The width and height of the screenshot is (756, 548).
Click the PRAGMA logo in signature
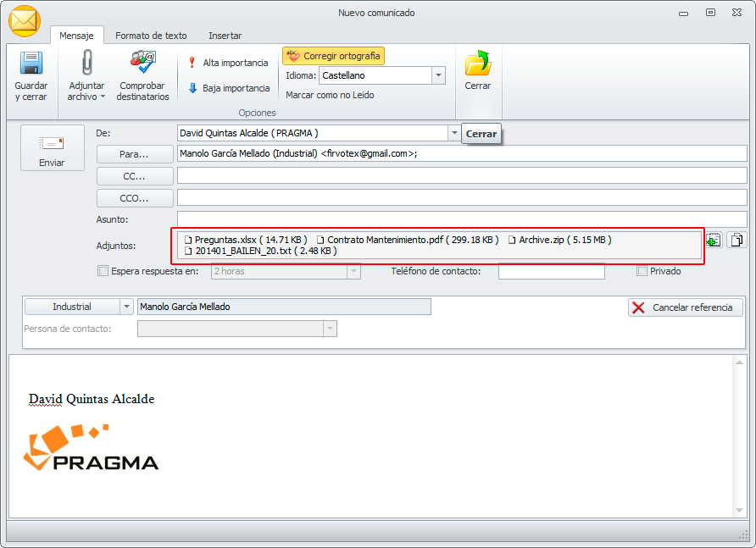coord(91,447)
